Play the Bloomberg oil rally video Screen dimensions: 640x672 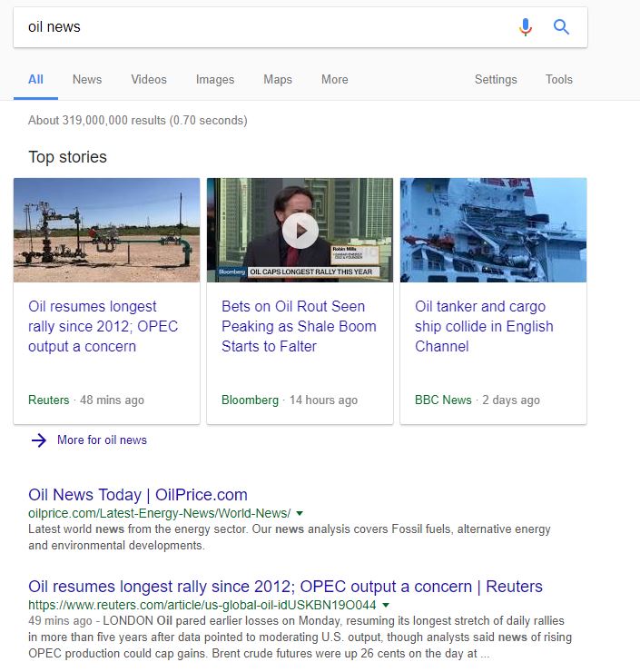[300, 231]
